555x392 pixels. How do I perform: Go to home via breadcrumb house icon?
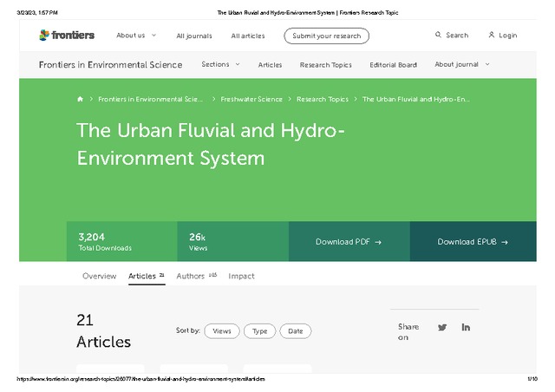coord(81,100)
